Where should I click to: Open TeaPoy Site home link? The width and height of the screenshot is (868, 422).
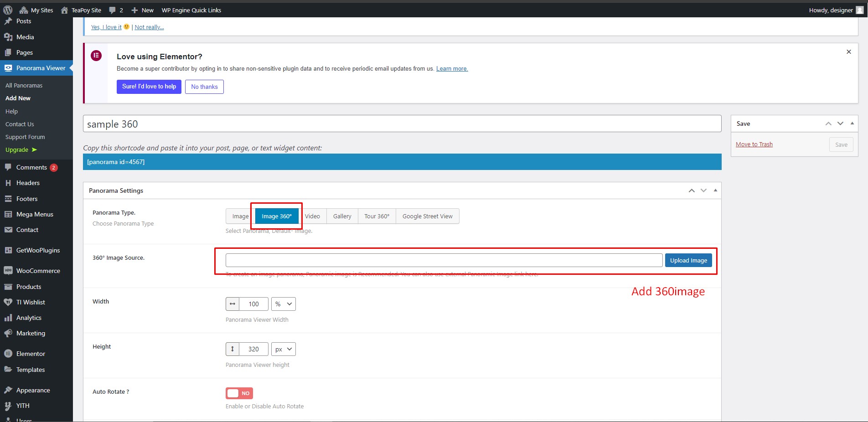81,10
